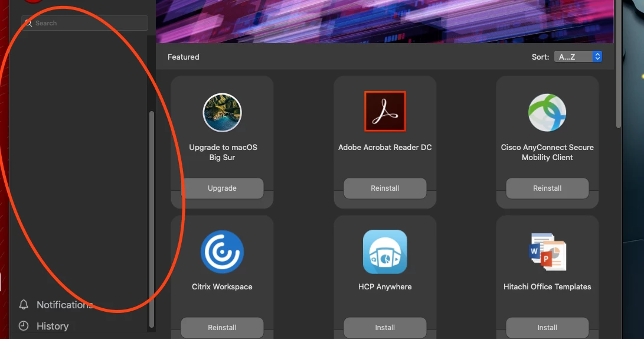Reinstall Citrix Workspace

click(222, 328)
